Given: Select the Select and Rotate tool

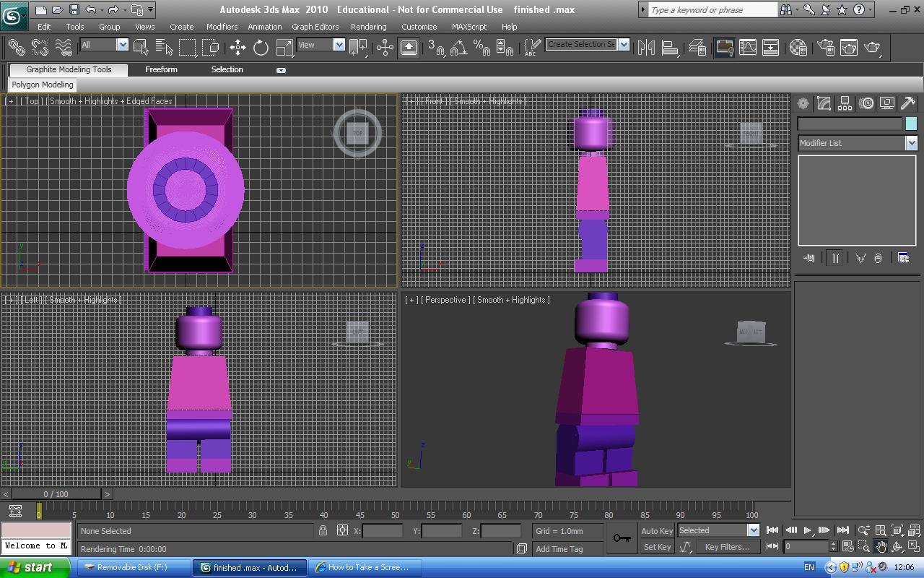Looking at the screenshot, I should coord(261,48).
